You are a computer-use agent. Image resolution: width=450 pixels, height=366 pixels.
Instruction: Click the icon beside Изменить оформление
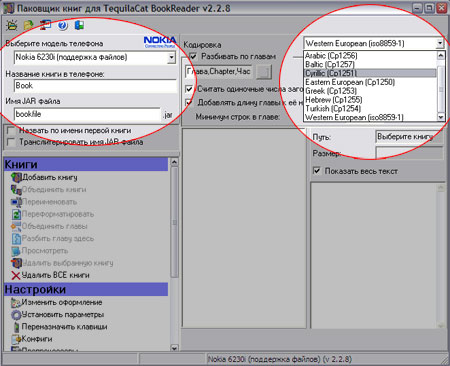[x=16, y=303]
